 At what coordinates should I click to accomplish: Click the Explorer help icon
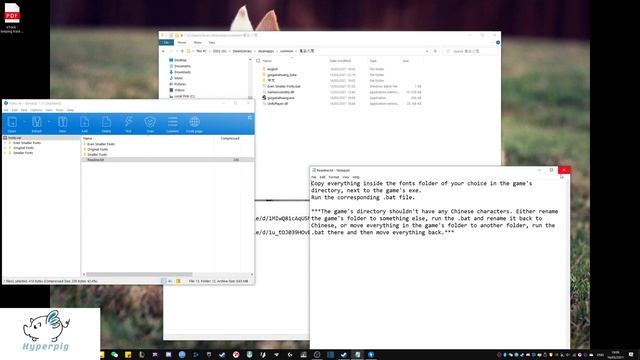(498, 42)
